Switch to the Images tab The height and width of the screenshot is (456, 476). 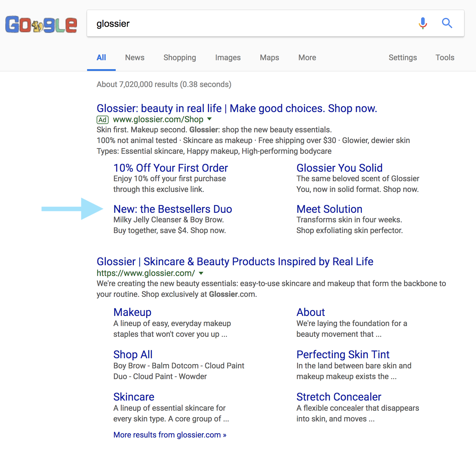[228, 58]
